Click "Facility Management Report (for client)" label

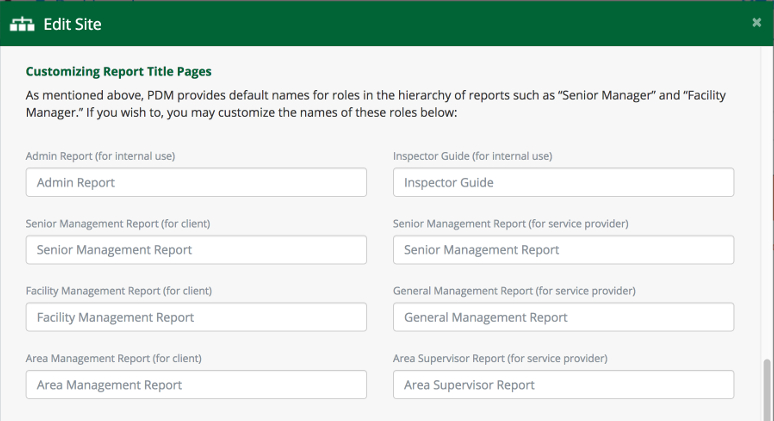tap(118, 291)
